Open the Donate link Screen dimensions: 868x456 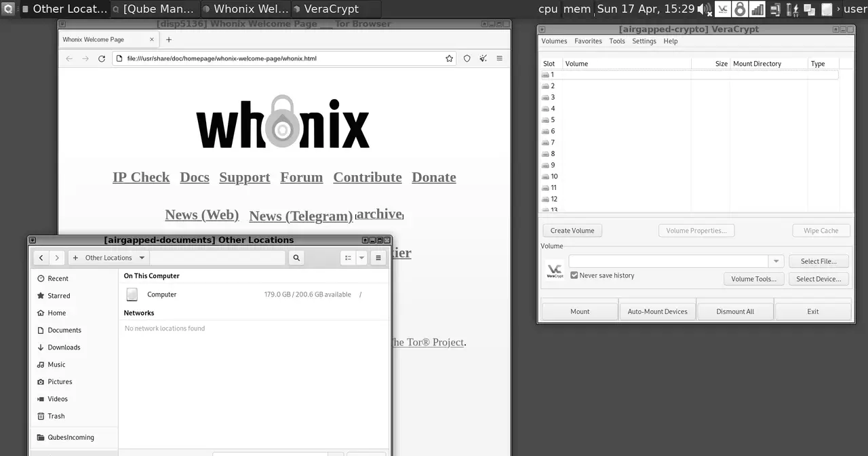click(x=434, y=177)
